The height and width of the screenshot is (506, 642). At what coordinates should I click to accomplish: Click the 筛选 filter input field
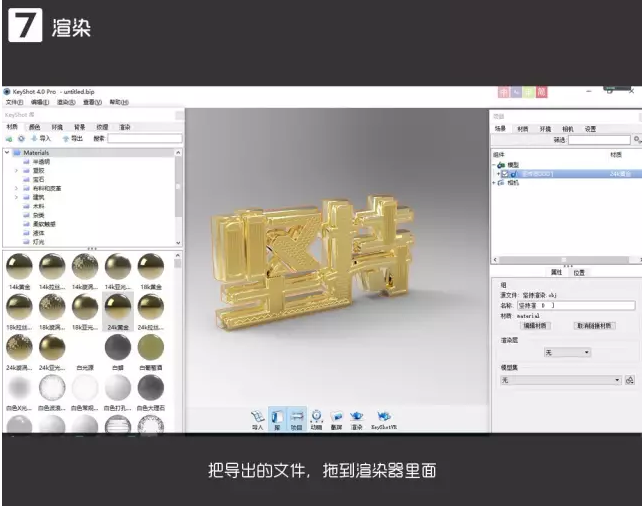599,140
